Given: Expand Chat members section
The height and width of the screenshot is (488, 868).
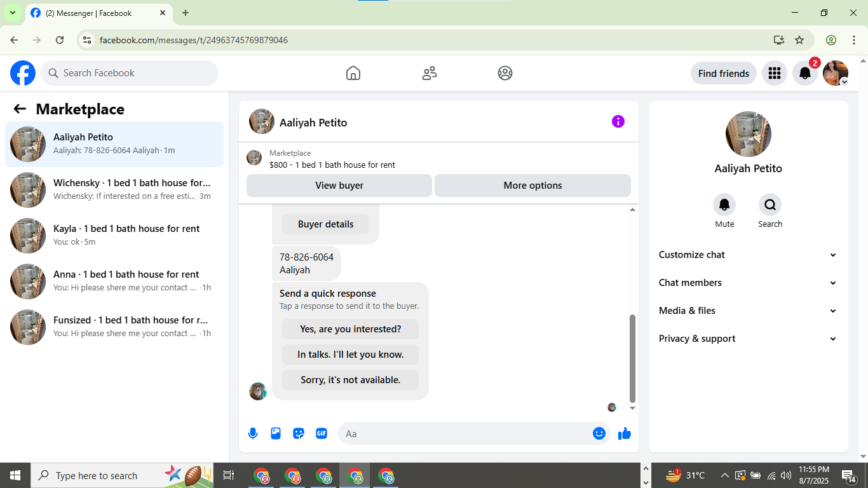Looking at the screenshot, I should (x=748, y=283).
